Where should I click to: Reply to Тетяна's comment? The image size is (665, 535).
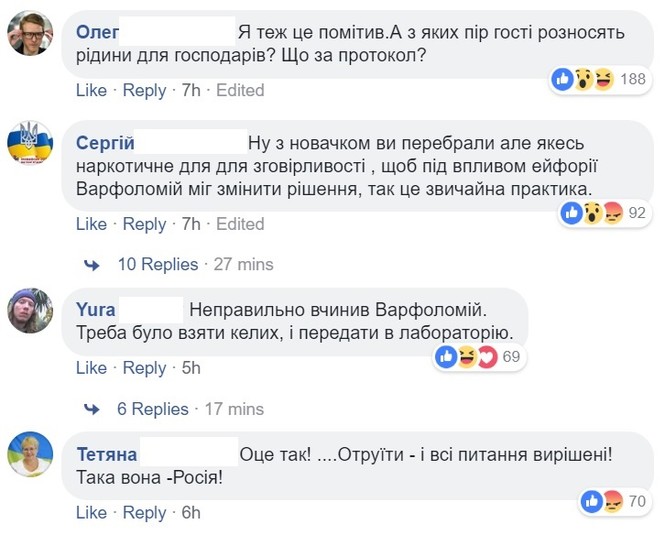[144, 513]
